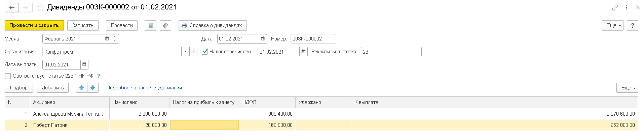Uncheck the Налог перечислен checkbox
Screen dimensions: 644x140
[x=205, y=52]
